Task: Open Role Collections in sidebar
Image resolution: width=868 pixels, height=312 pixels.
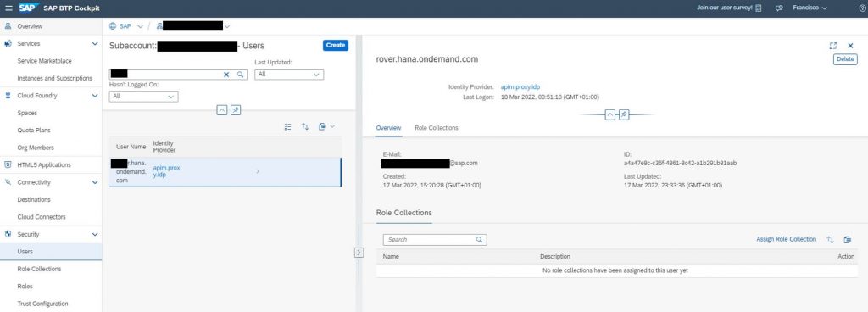Action: click(x=39, y=269)
